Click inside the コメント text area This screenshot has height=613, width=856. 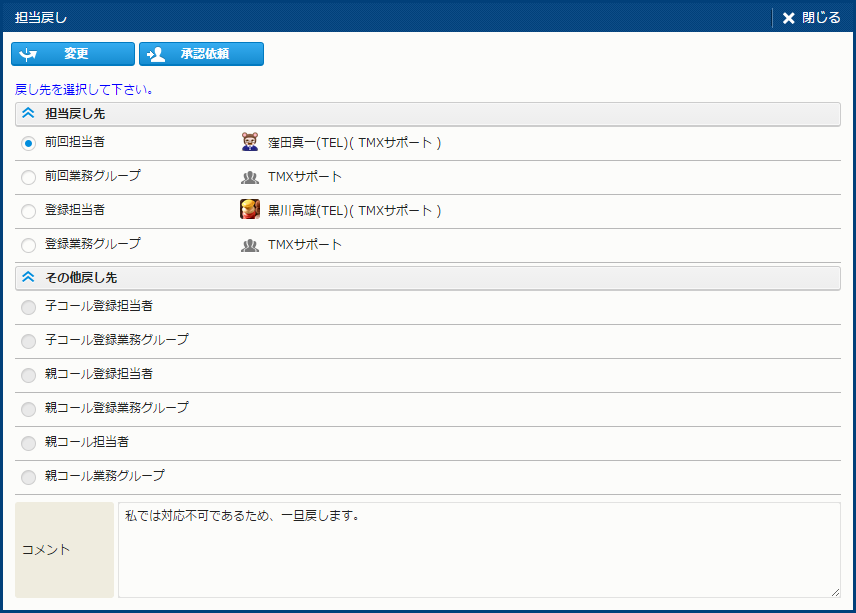pyautogui.click(x=478, y=550)
